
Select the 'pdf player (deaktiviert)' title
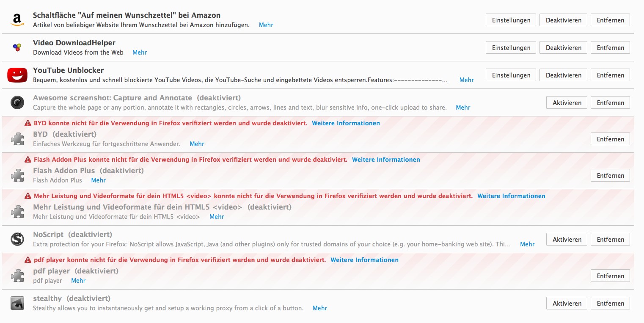(x=76, y=271)
